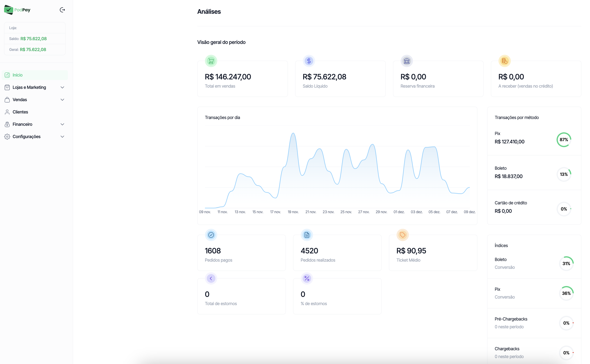Click the document icon on Pedidos realizados
Image resolution: width=590 pixels, height=364 pixels.
307,235
